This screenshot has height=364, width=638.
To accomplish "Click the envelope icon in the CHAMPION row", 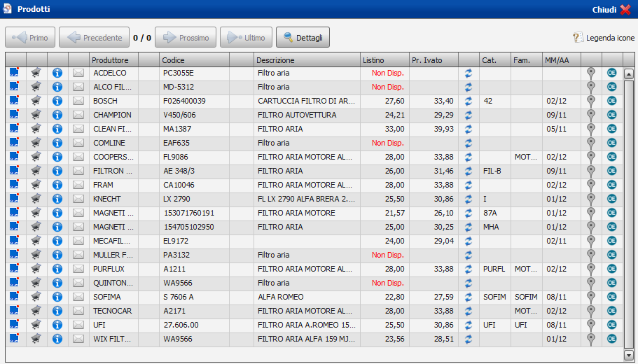I will coord(78,115).
